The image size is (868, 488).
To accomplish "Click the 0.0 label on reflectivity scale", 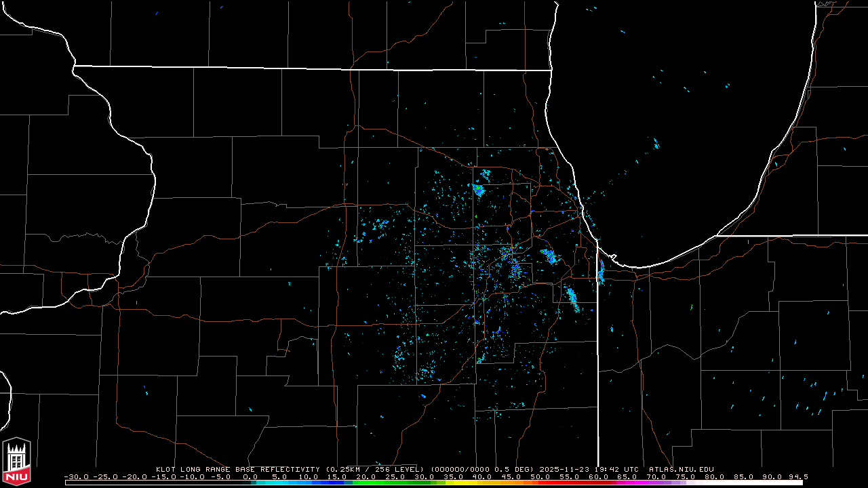I will [x=250, y=476].
